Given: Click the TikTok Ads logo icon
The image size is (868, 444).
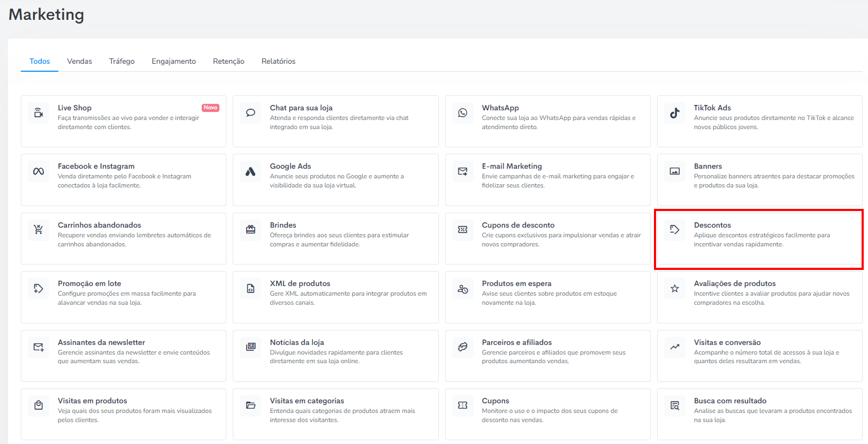Looking at the screenshot, I should point(675,113).
